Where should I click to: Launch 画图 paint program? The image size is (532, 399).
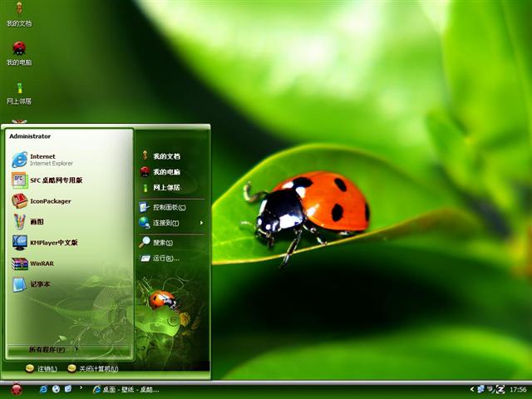pos(70,222)
